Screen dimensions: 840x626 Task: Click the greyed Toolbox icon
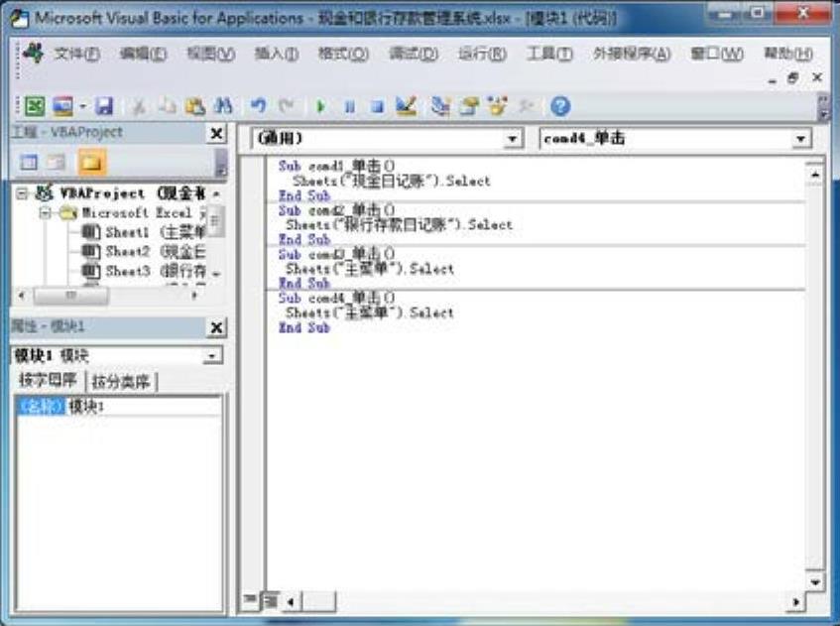(x=527, y=106)
